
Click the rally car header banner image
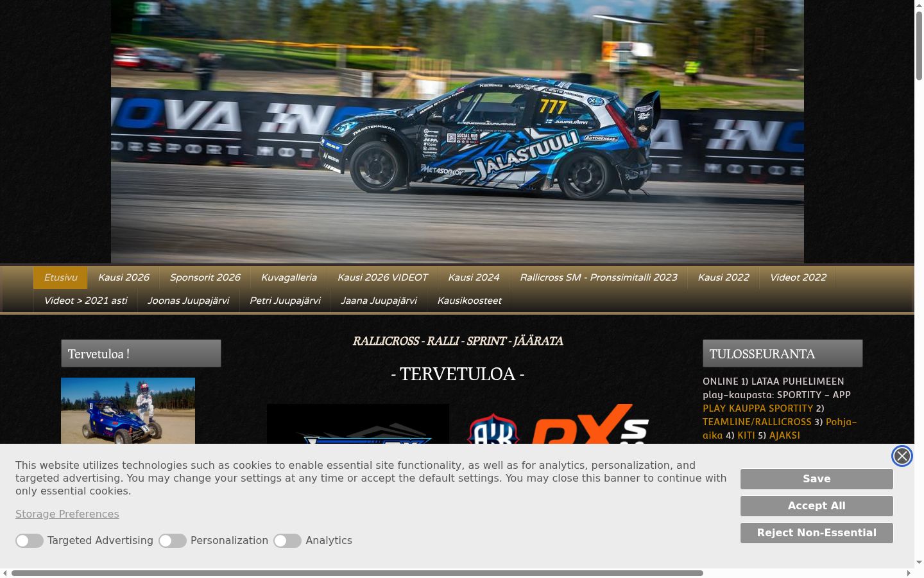[x=458, y=131]
